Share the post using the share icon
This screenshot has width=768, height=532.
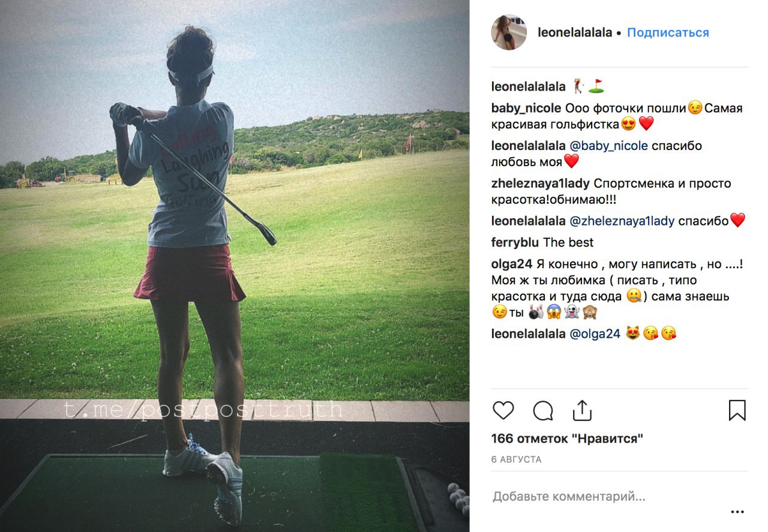point(582,410)
